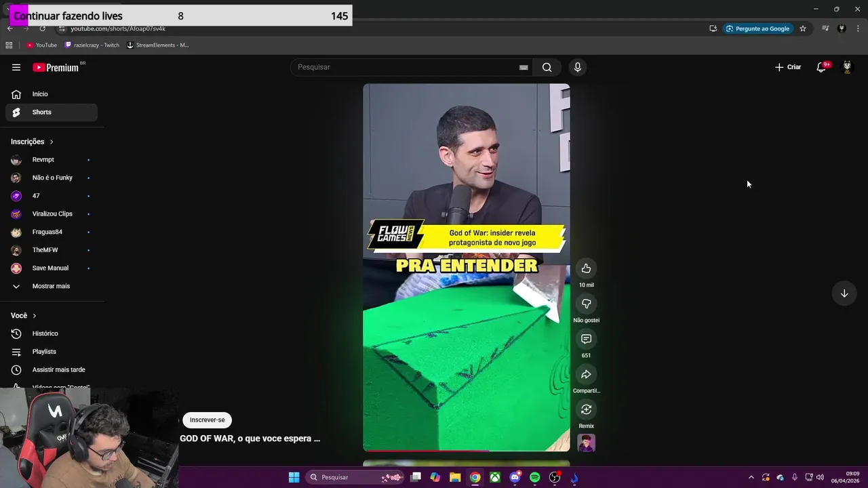Click the taskbar Pesquisar search box
Viewport: 868px width, 488px height.
[354, 477]
